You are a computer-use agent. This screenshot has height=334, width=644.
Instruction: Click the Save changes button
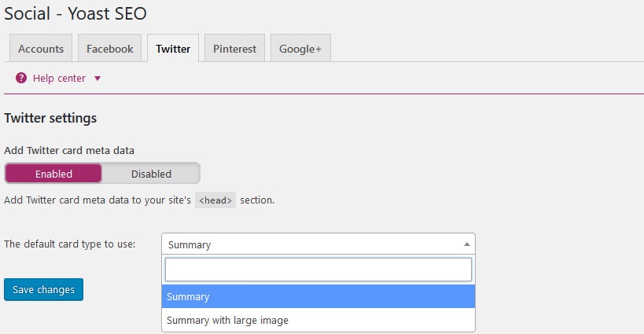(x=43, y=289)
